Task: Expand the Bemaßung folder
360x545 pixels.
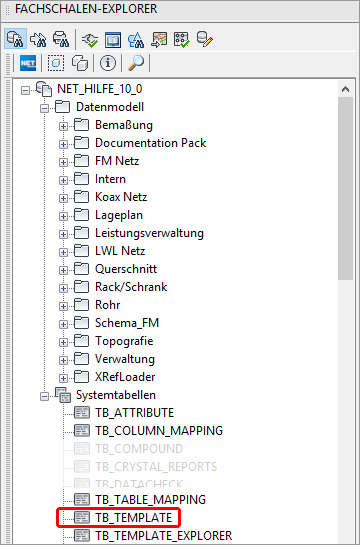Action: click(63, 126)
